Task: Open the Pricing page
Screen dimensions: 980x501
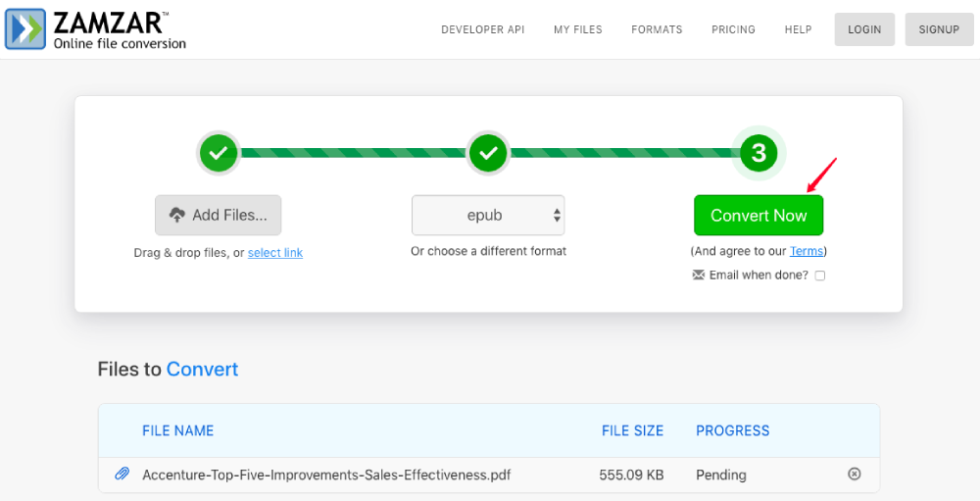Action: coord(733,29)
